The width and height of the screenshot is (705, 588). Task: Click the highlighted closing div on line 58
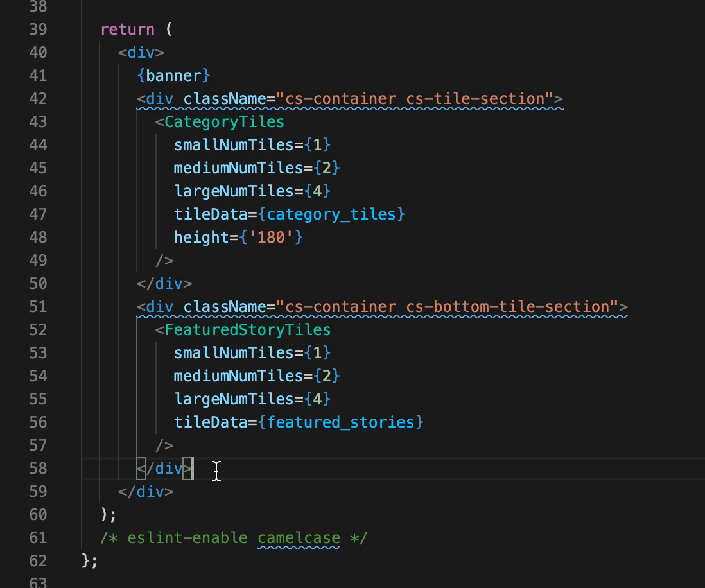[x=165, y=469]
